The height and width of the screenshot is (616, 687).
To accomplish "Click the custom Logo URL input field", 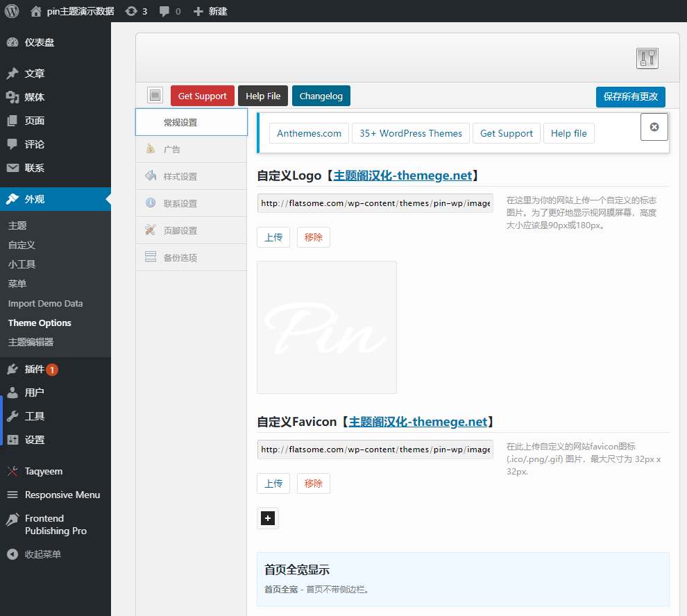I will click(x=375, y=203).
